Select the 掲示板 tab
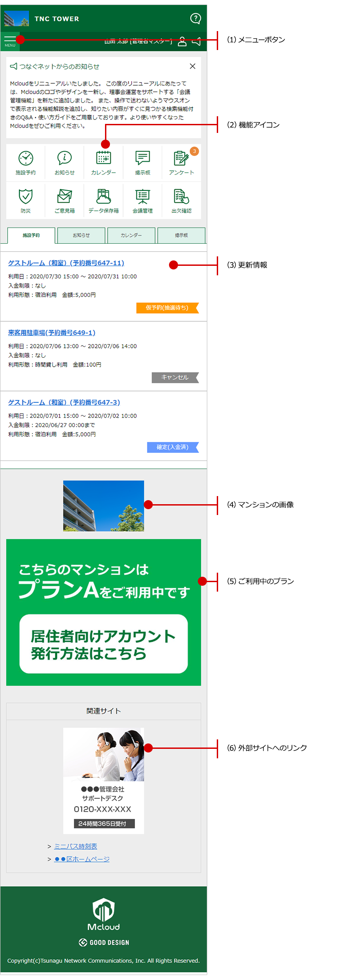Image resolution: width=338 pixels, height=980 pixels. click(x=181, y=235)
